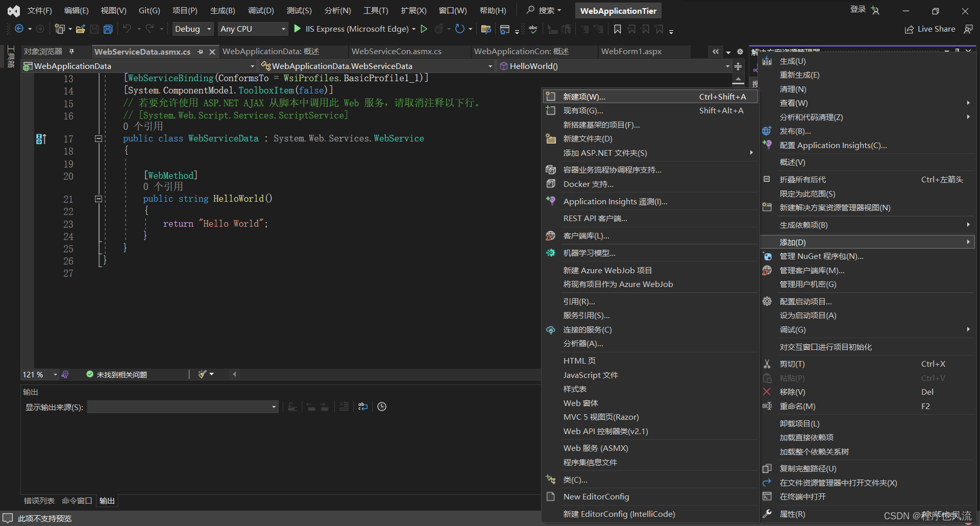Open the 文件(F) menu
This screenshot has width=980, height=526.
click(40, 10)
